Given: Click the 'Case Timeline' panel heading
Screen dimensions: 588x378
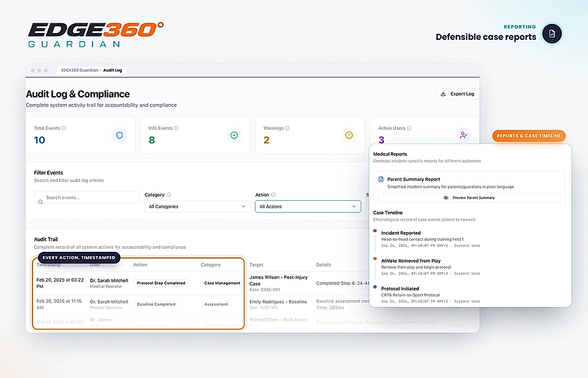Looking at the screenshot, I should click(x=388, y=213).
